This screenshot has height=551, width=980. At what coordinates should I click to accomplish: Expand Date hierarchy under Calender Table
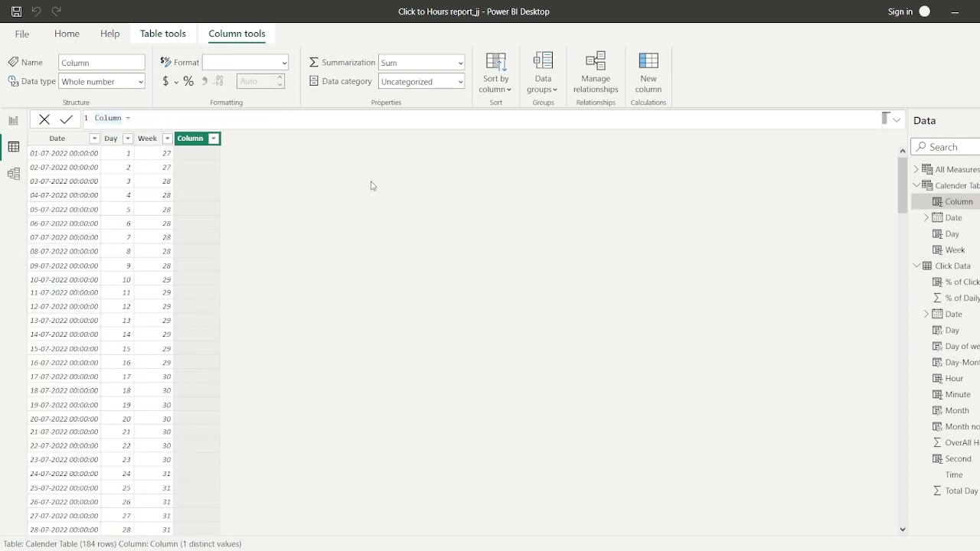click(x=926, y=217)
